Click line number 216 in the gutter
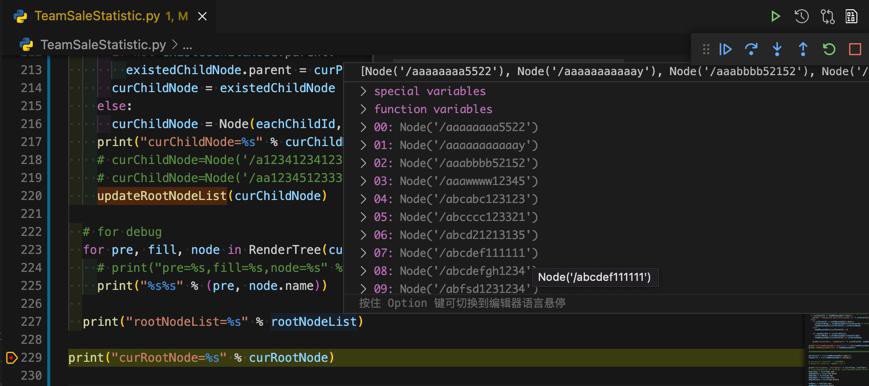 30,124
